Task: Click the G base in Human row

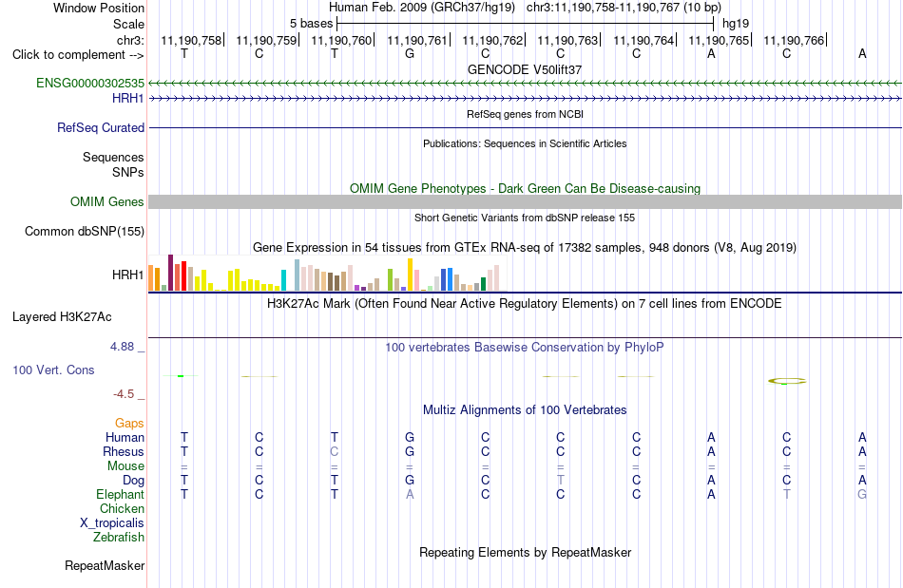Action: 410,437
